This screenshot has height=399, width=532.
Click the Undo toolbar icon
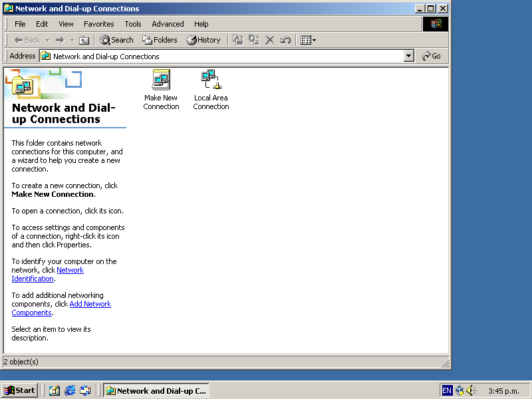tap(285, 40)
